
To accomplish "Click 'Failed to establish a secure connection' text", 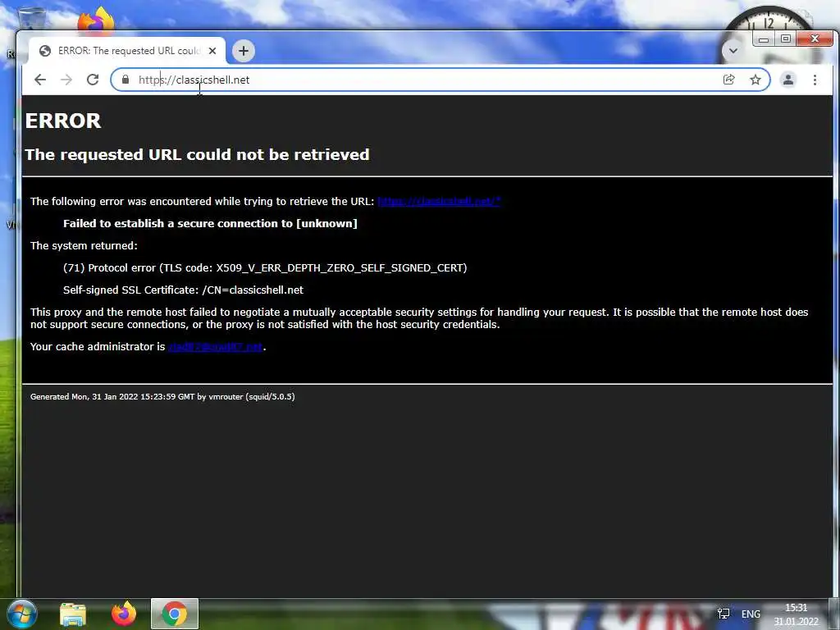I will click(210, 223).
